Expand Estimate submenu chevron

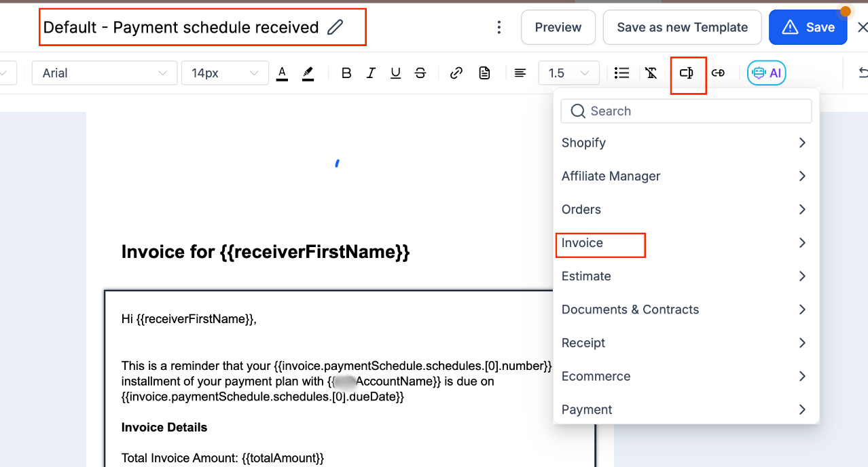point(802,276)
